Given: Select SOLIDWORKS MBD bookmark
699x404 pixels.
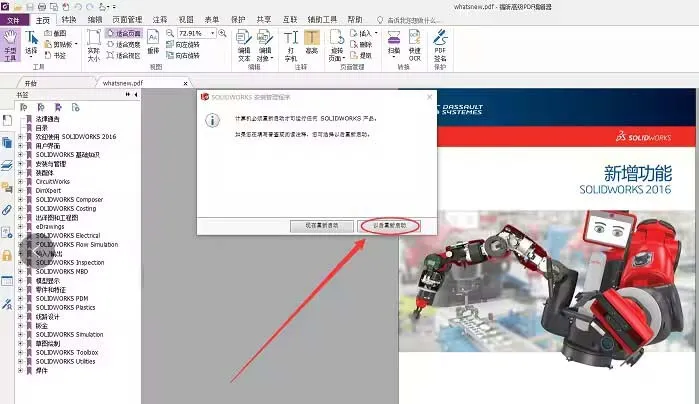Looking at the screenshot, I should [62, 271].
